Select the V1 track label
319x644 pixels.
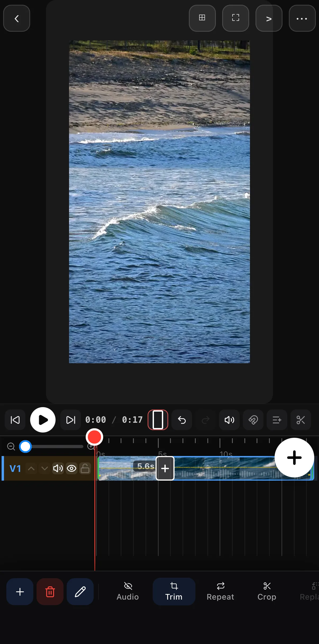15,469
